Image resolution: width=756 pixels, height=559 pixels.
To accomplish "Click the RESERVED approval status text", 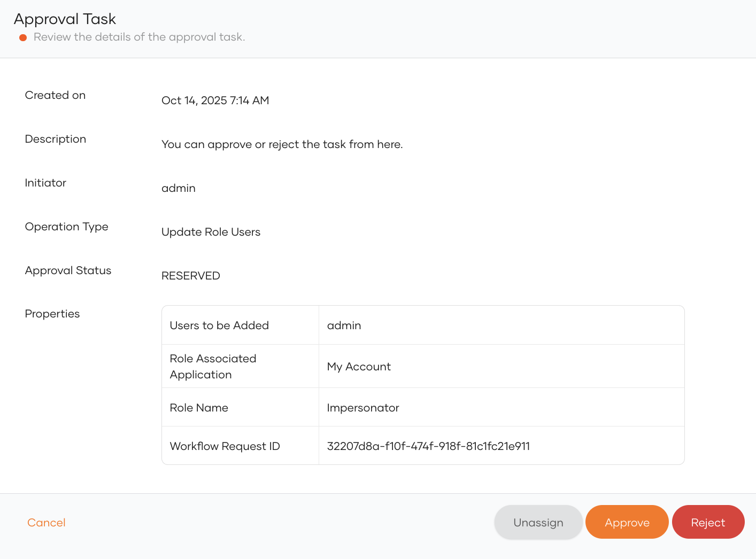I will tap(191, 276).
